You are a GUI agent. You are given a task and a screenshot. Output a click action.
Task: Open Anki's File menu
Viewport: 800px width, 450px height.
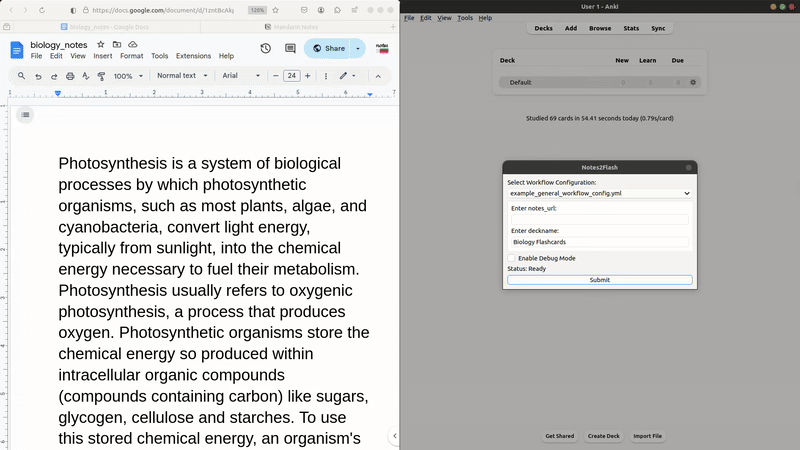(x=409, y=18)
